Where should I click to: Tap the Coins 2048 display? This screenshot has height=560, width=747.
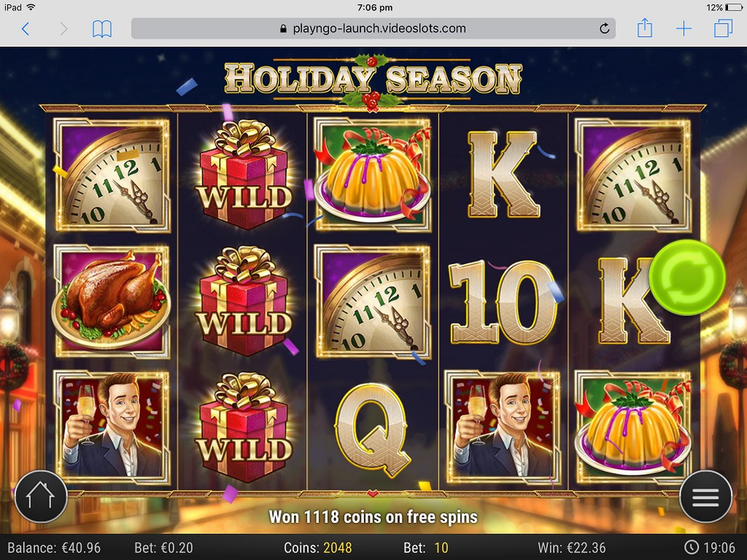point(318,547)
